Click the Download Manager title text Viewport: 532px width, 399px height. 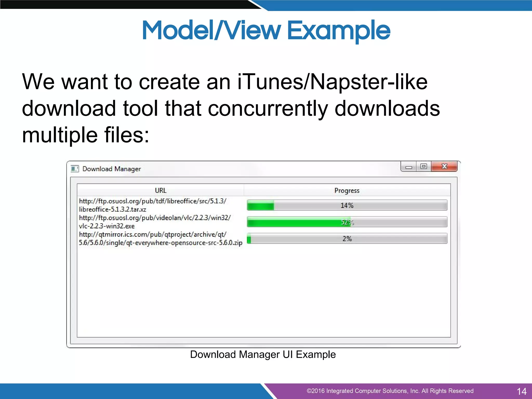(x=111, y=169)
